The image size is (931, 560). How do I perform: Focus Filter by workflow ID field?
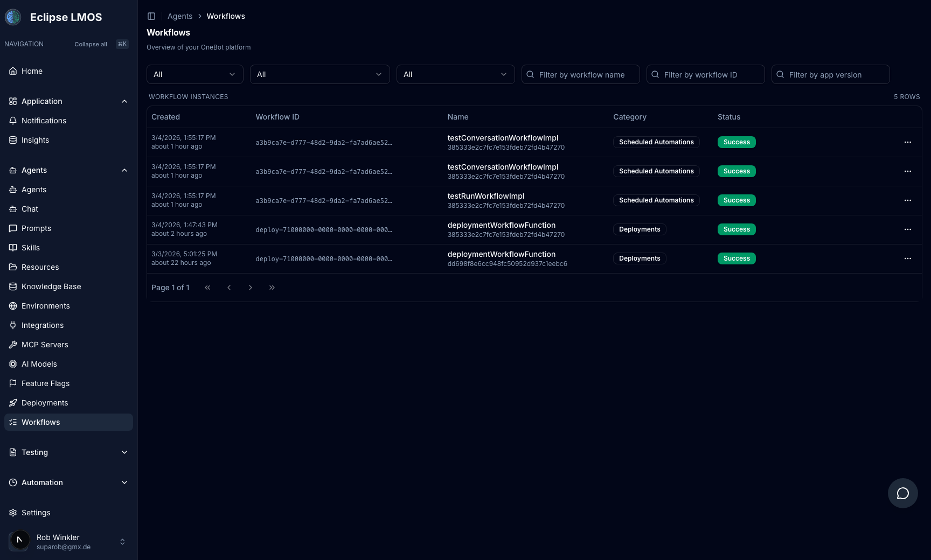tap(706, 74)
